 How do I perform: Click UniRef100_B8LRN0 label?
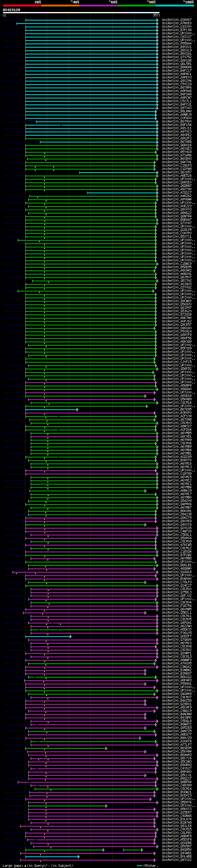click(x=177, y=111)
